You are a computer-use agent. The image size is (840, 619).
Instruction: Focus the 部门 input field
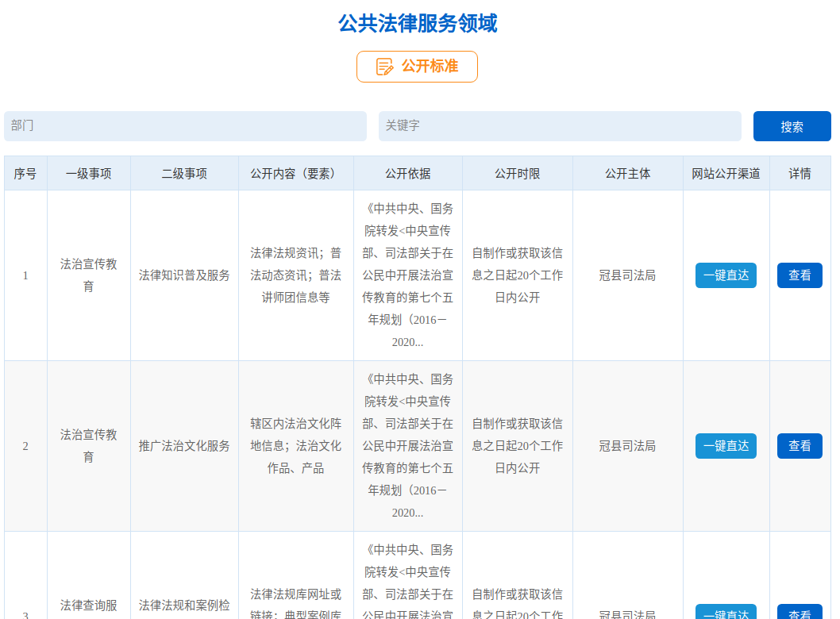tap(185, 126)
